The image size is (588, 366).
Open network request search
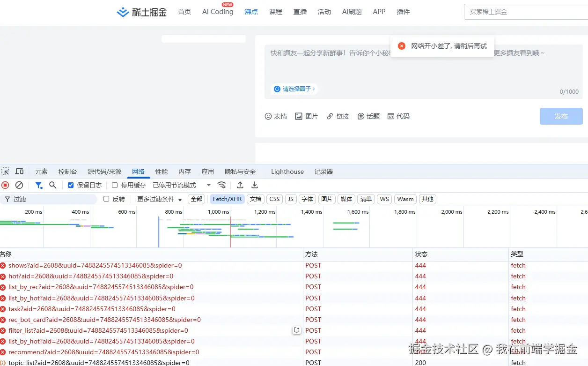(52, 185)
